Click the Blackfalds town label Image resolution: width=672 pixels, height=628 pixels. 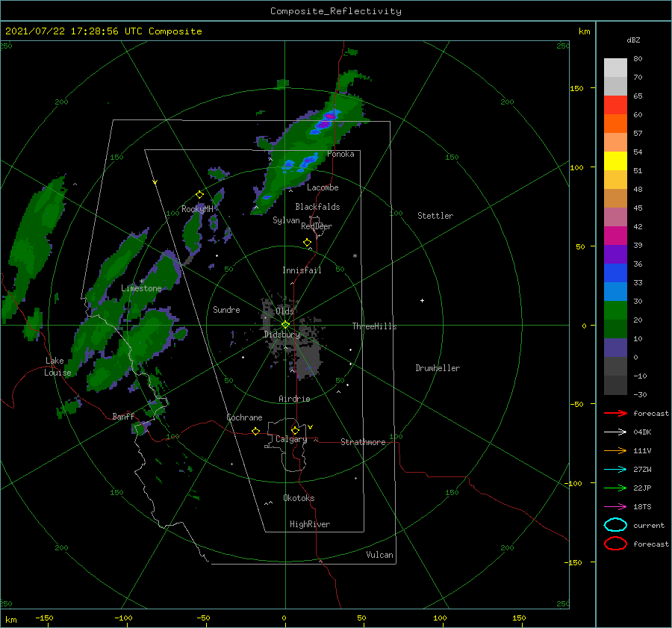click(317, 207)
